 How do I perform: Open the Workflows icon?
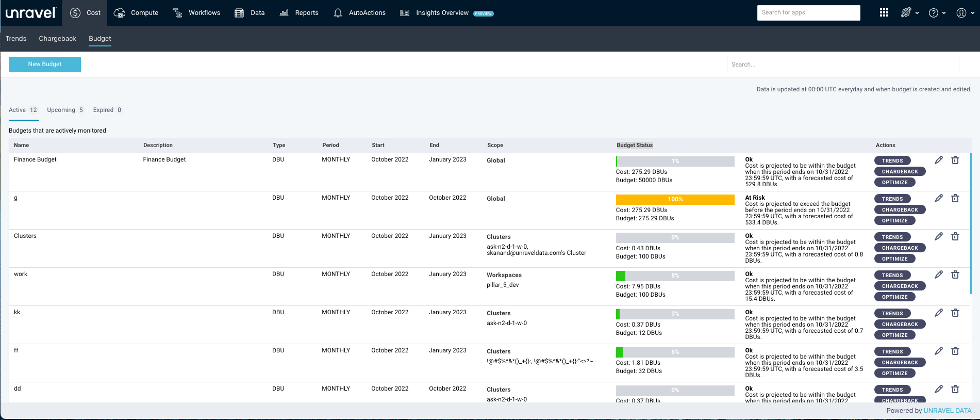click(177, 13)
